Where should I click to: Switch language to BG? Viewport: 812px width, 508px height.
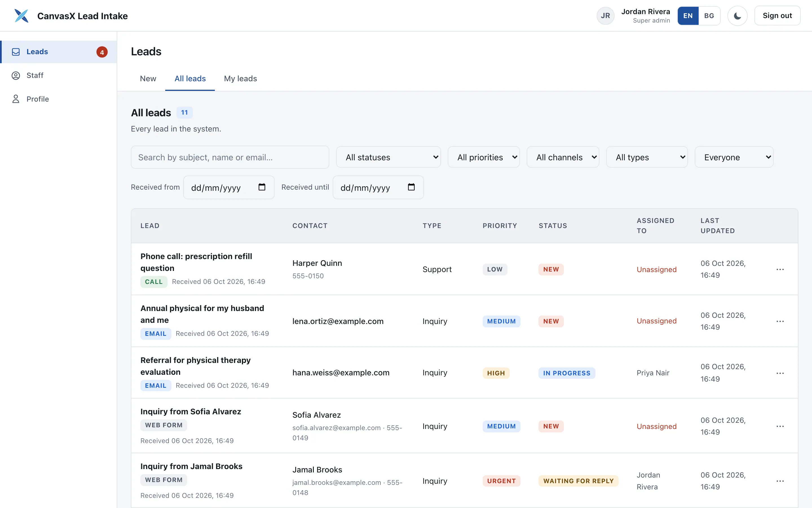point(709,16)
